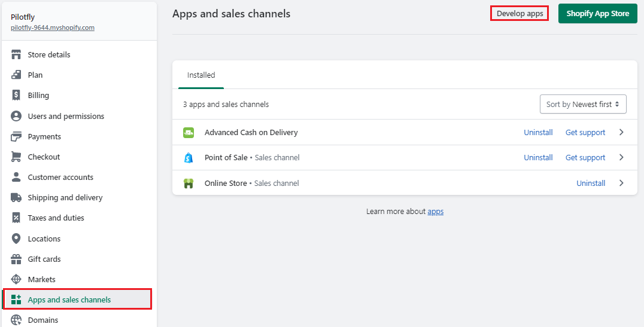Screen dimensions: 644x327
Task: Click the Users and permissions person icon
Action: click(16, 116)
